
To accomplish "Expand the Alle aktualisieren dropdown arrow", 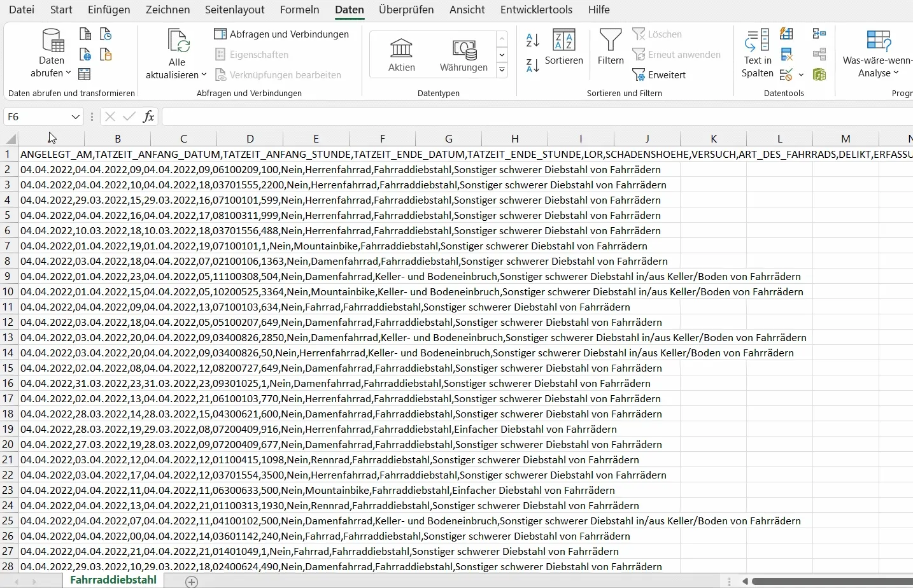I will tap(204, 74).
